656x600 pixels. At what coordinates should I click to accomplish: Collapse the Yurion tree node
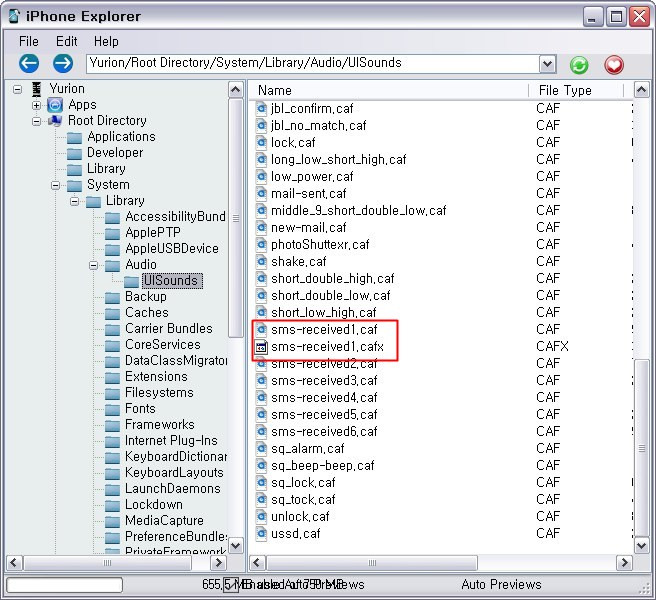click(17, 89)
